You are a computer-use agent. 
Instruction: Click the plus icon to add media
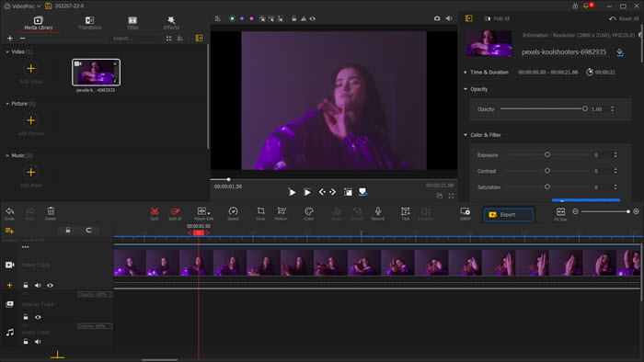pos(10,38)
